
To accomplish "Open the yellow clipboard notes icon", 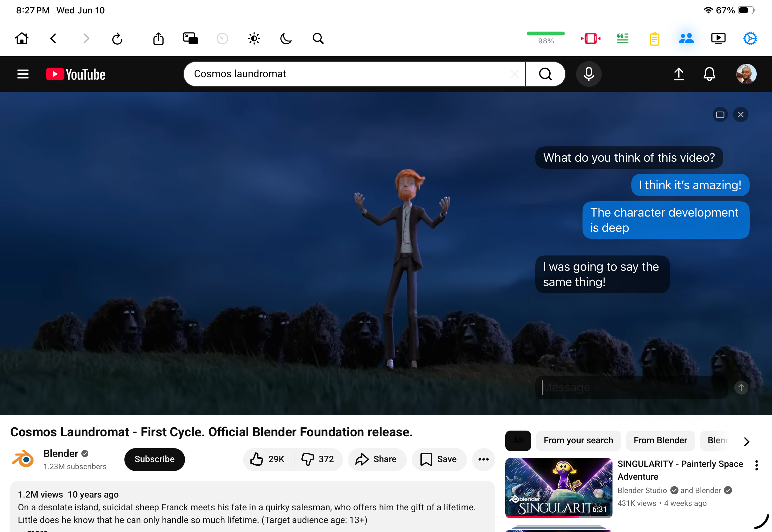I will [x=654, y=39].
